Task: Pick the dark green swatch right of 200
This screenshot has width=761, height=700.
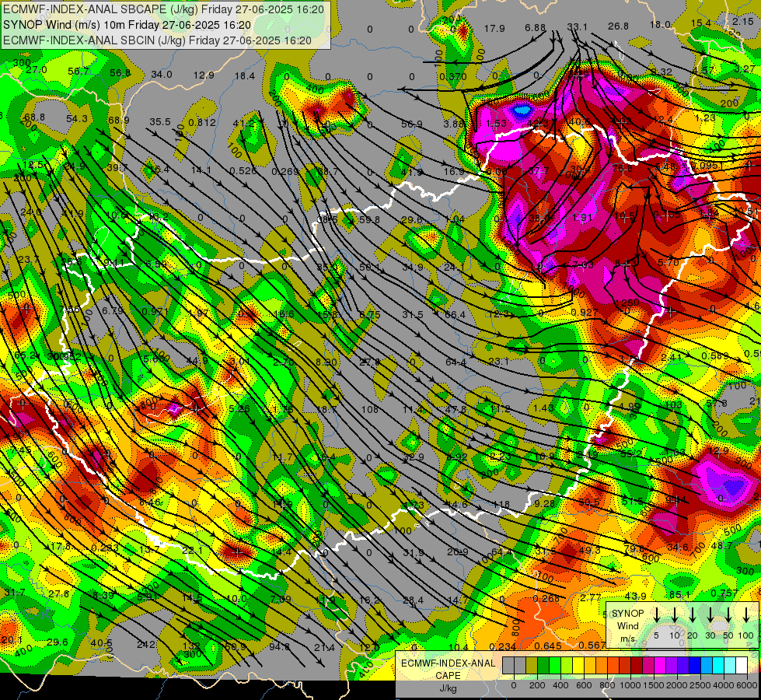Action: [543, 666]
